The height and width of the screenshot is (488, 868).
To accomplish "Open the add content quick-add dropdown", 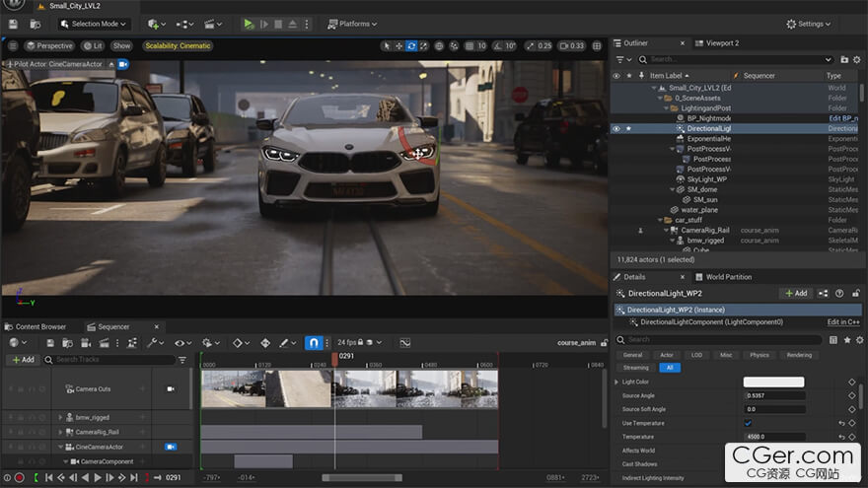I will point(157,24).
